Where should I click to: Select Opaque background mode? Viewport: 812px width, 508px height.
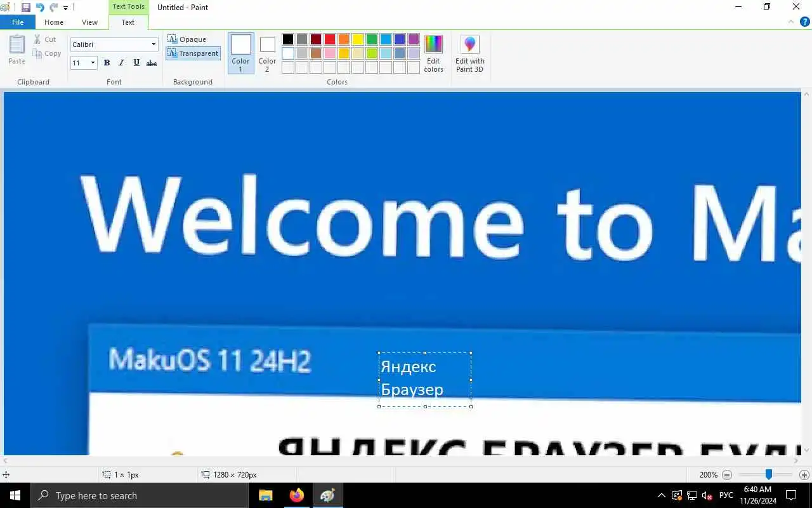point(187,39)
